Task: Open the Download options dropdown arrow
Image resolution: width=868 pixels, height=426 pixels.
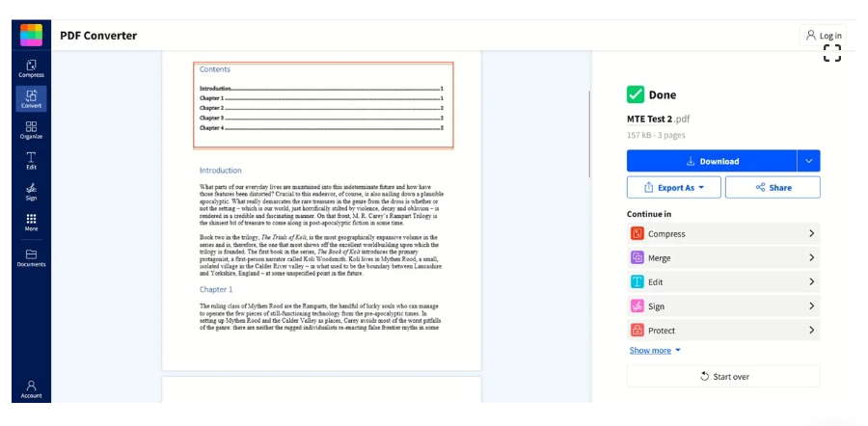Action: click(x=809, y=161)
